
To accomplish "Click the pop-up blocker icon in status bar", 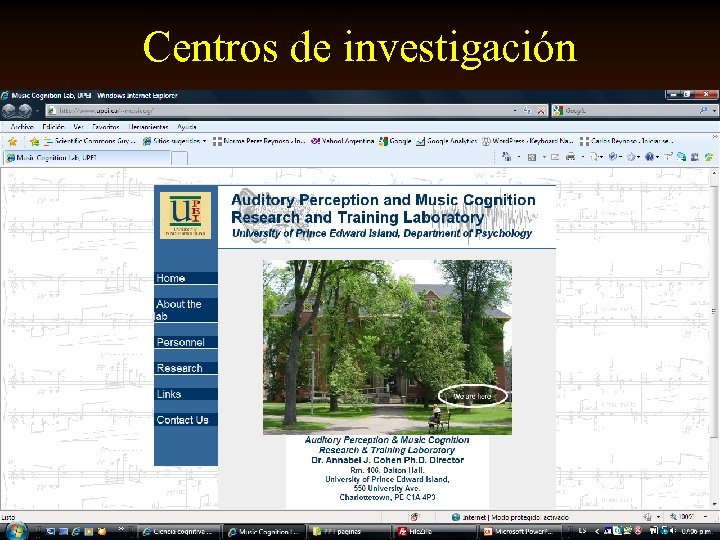I will (x=415, y=517).
